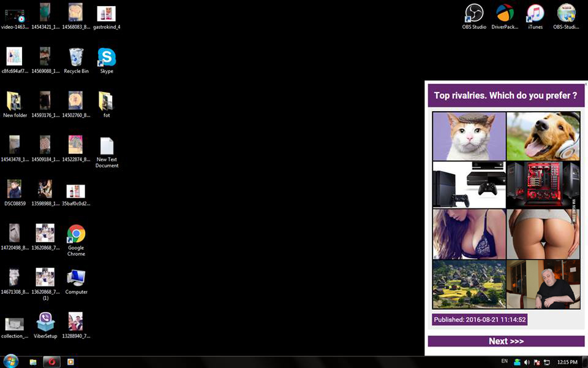The height and width of the screenshot is (368, 588).
Task: Select the Computer desktop icon
Action: (x=76, y=282)
